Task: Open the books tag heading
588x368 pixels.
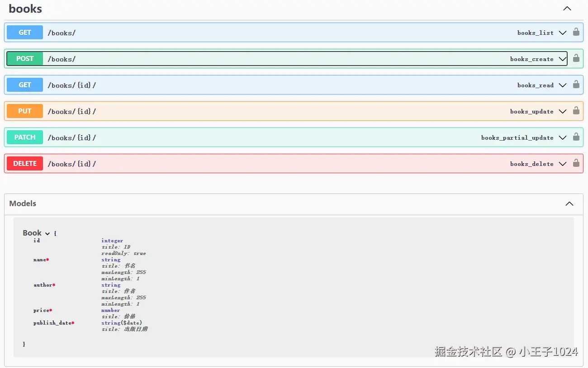Action: (25, 9)
